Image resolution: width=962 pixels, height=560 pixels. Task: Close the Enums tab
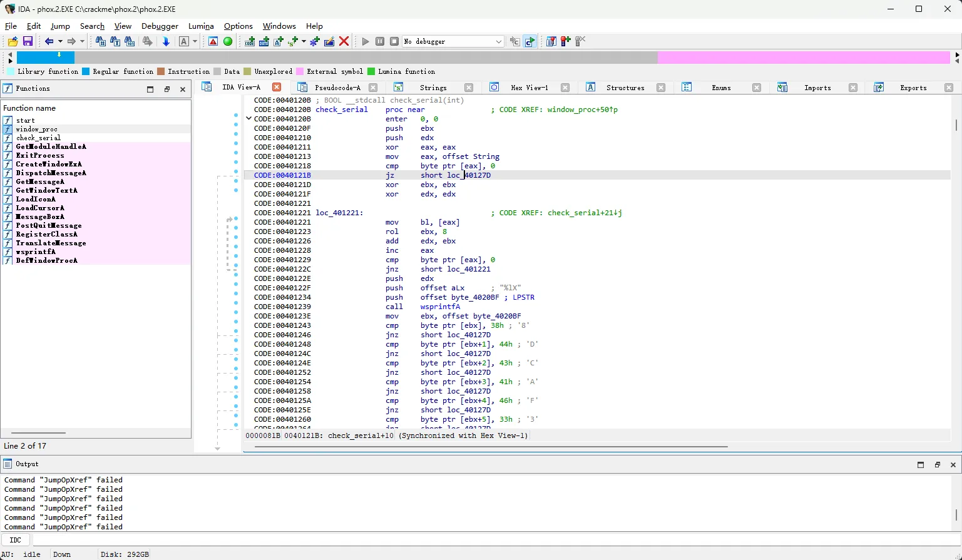click(757, 88)
